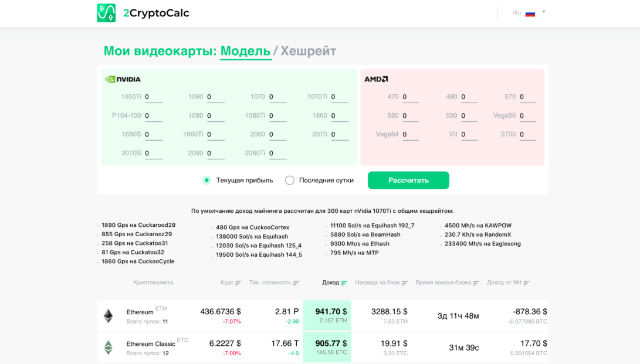This screenshot has height=364, width=640.
Task: Switch to the Хешрейт tab
Action: [308, 51]
